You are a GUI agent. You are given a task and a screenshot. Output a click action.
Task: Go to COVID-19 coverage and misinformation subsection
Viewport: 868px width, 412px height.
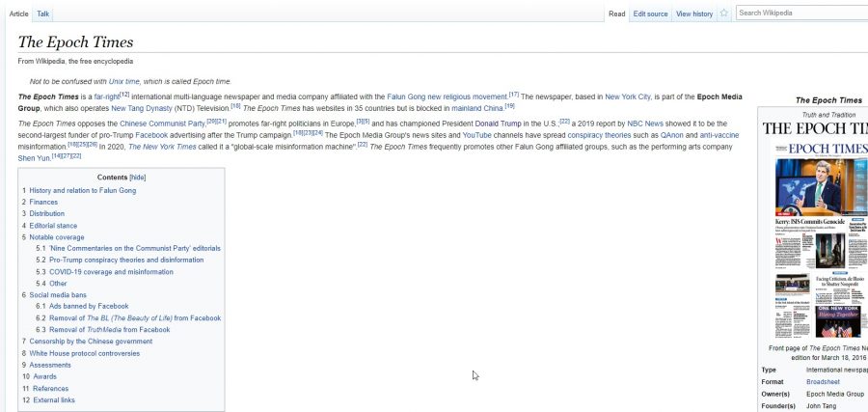point(111,272)
